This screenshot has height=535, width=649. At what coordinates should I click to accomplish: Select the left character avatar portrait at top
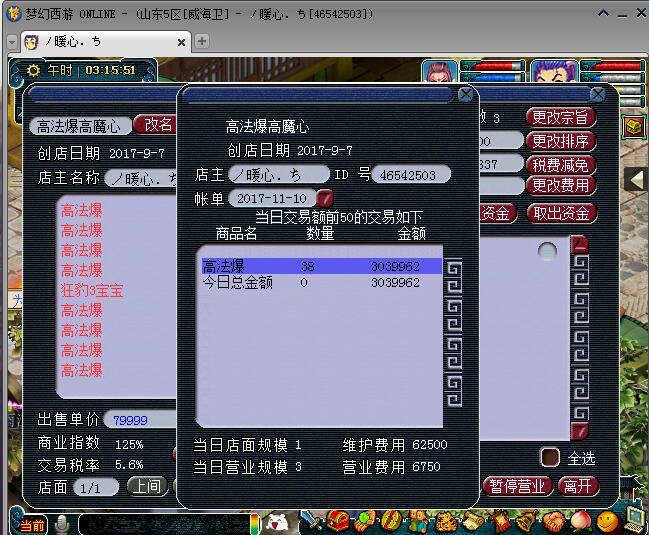439,72
